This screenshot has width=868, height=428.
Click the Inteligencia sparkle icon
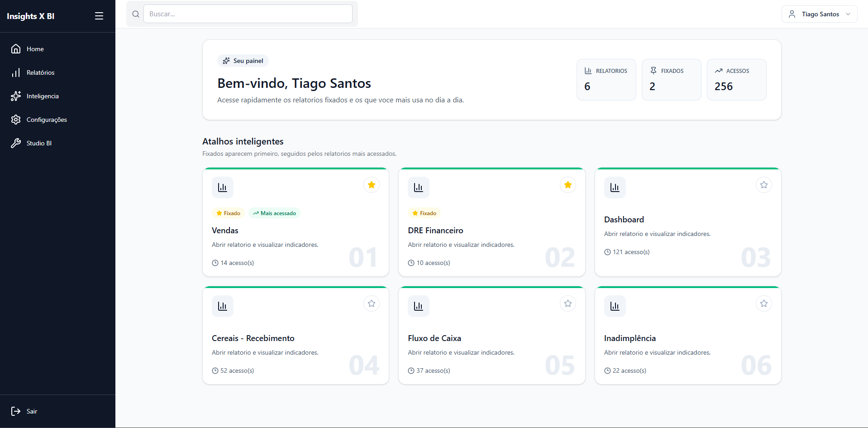coord(16,96)
